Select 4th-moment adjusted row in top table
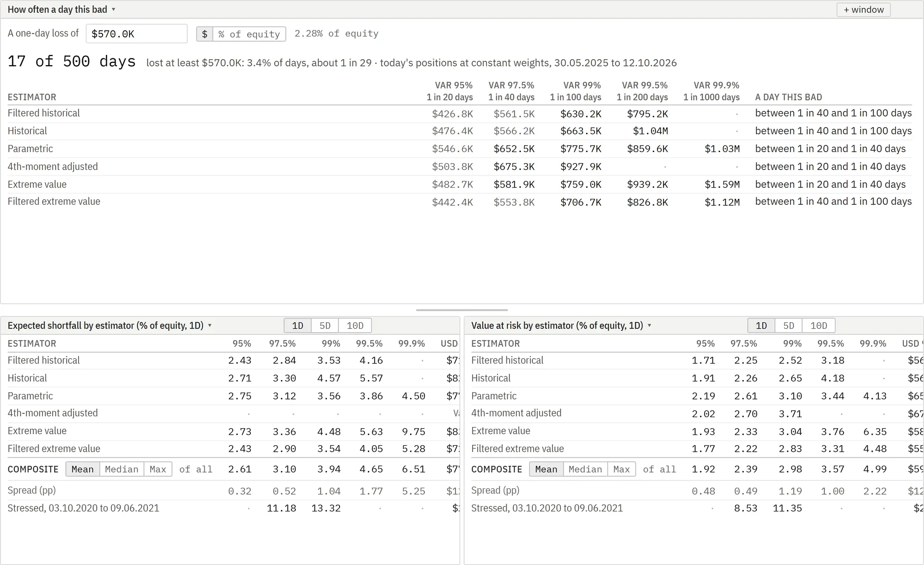Viewport: 924px width, 565px height. coord(460,166)
